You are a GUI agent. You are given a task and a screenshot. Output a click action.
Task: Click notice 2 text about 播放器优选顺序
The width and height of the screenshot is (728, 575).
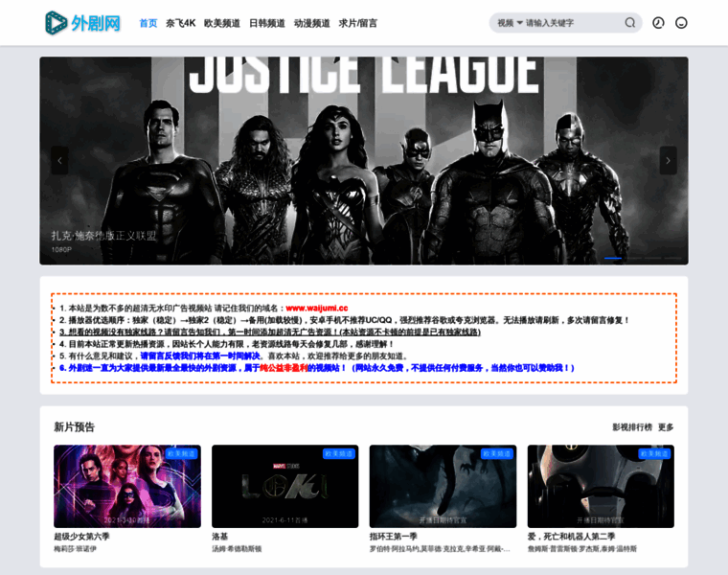pos(344,320)
